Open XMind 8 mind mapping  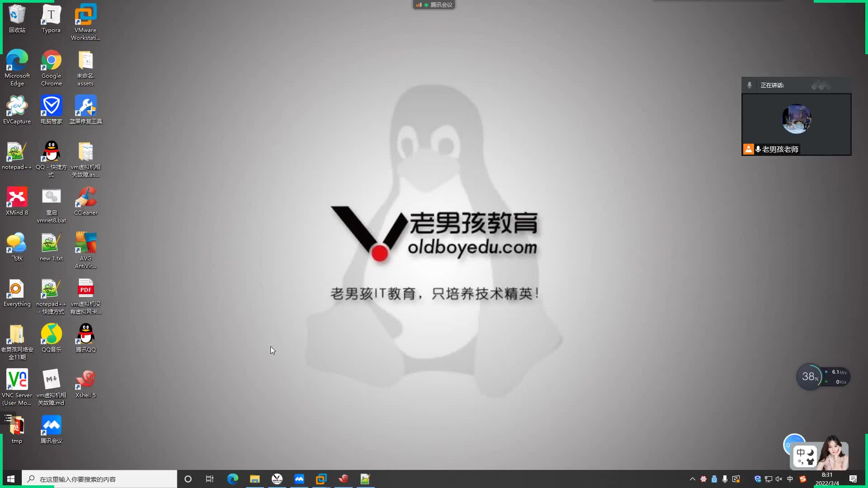pos(17,202)
